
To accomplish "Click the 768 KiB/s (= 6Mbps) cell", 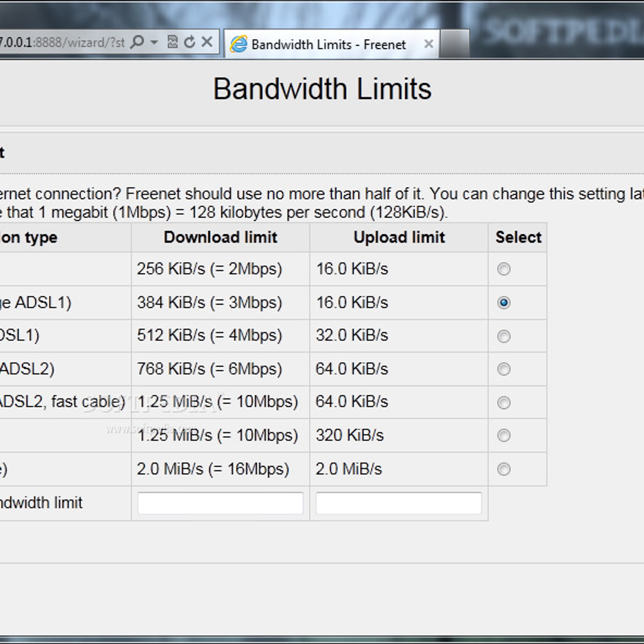I will [x=221, y=369].
